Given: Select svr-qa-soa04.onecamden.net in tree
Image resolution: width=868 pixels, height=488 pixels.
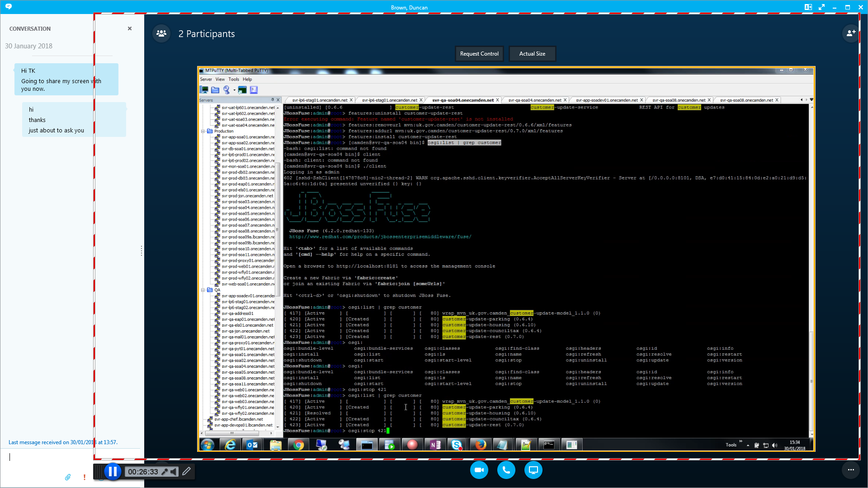Looking at the screenshot, I should (x=248, y=366).
